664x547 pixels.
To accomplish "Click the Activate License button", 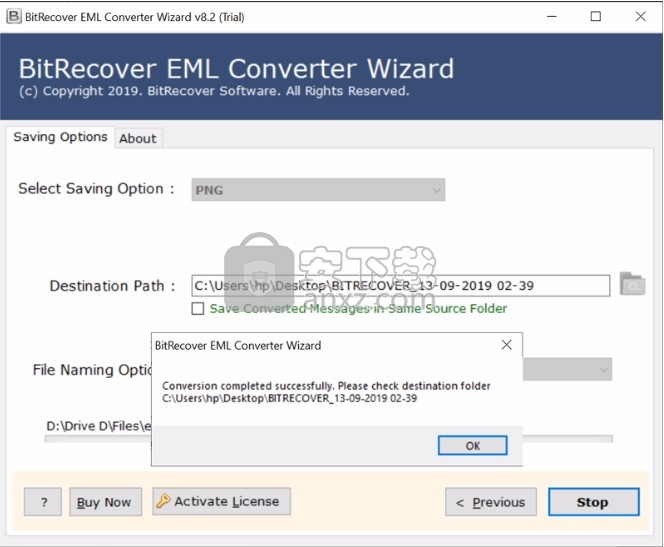I will [x=221, y=501].
